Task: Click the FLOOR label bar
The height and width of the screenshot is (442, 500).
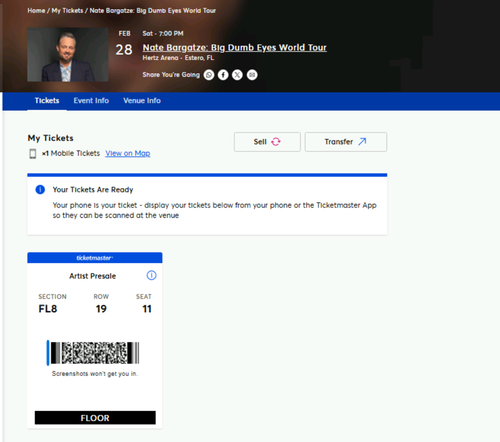Action: point(95,418)
